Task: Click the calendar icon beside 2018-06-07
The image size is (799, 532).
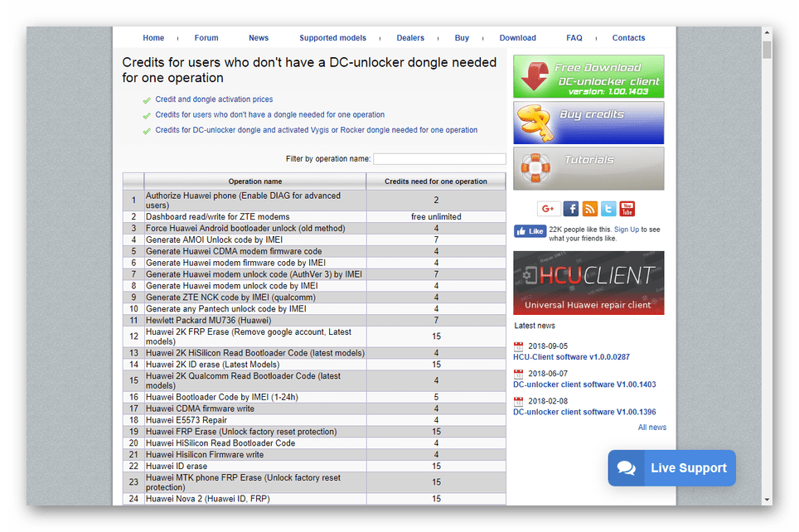Action: (x=519, y=374)
